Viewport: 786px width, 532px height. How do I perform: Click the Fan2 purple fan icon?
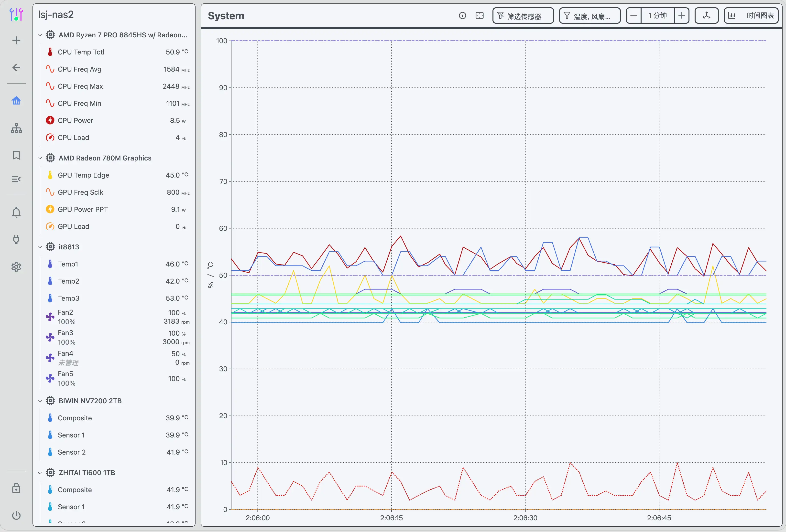(50, 317)
